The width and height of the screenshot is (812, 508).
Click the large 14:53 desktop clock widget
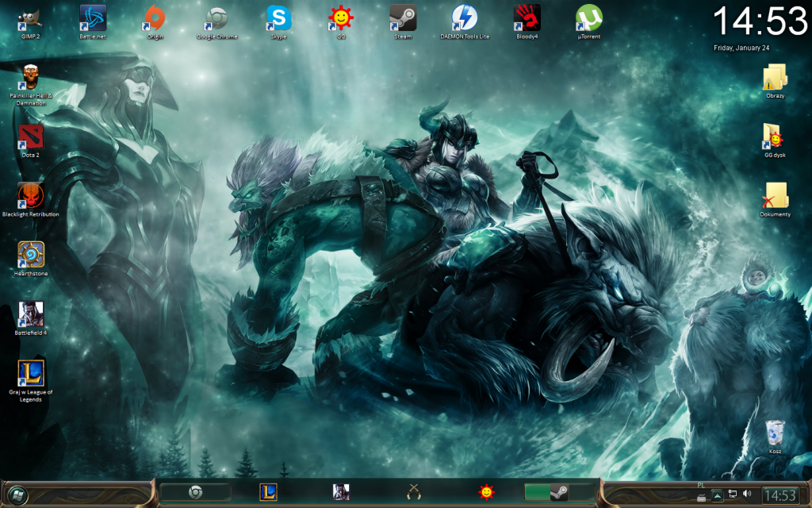pos(760,21)
